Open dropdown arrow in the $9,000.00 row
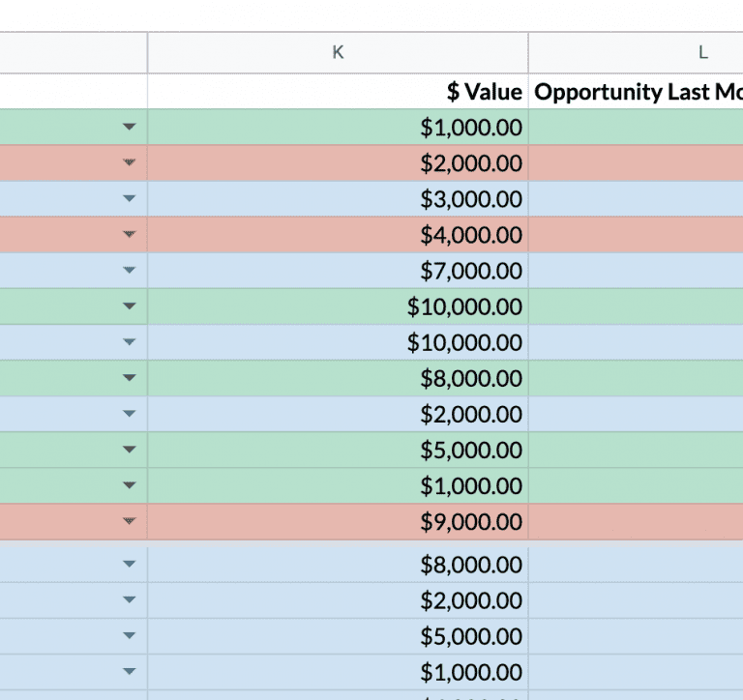The height and width of the screenshot is (700, 743). coord(130,521)
